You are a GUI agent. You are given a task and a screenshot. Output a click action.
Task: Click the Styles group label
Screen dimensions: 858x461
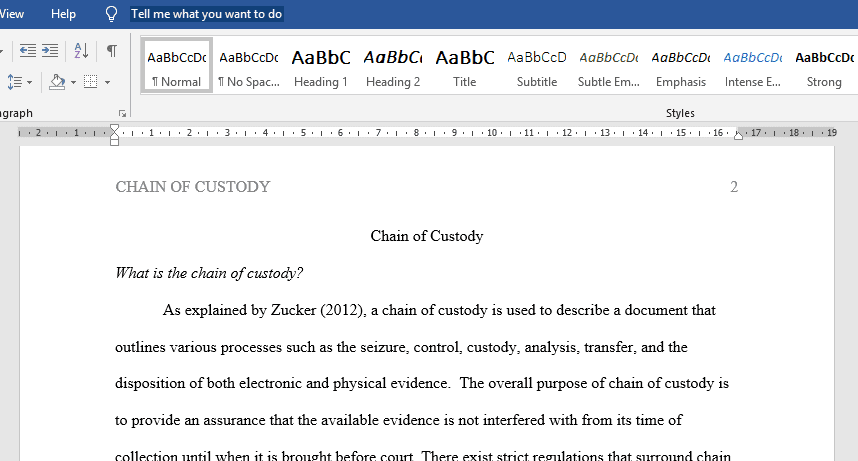click(x=680, y=113)
